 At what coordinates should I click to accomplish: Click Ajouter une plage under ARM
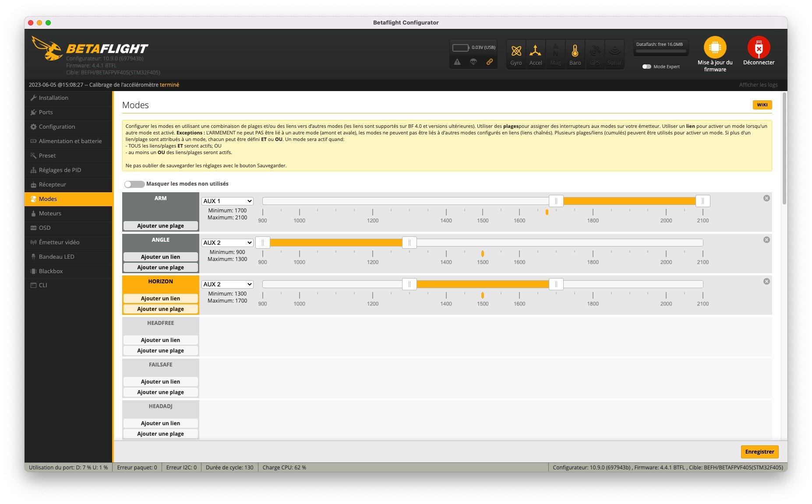[x=160, y=226]
